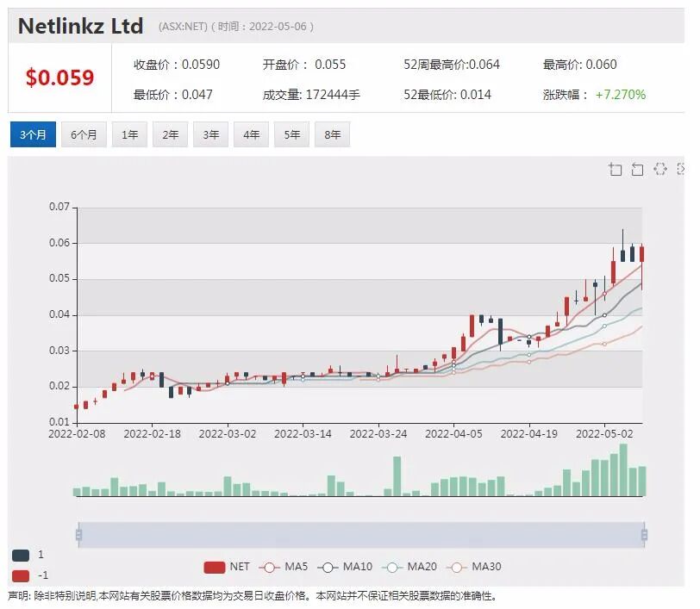The image size is (700, 609).
Task: Switch chart to 4年 range
Action: (252, 134)
